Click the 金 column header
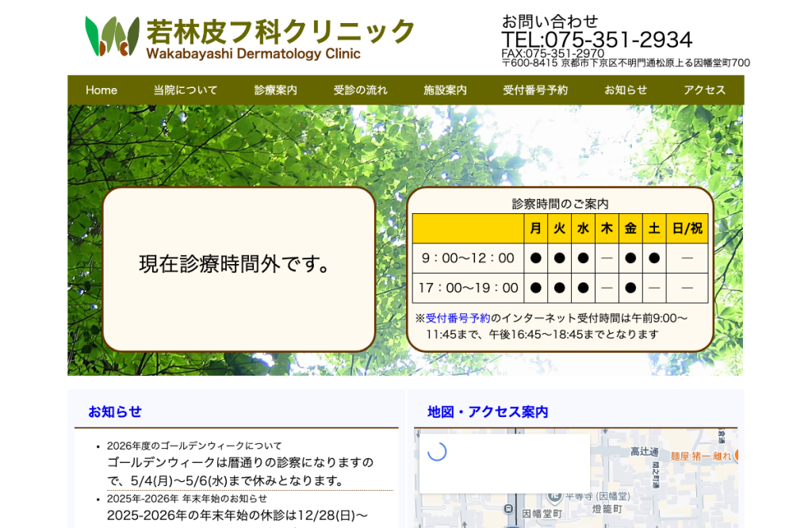 point(630,228)
